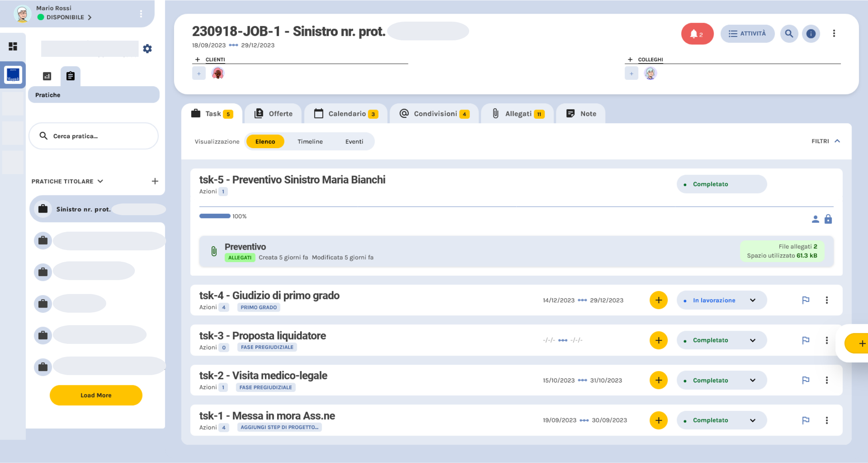The image size is (868, 463).
Task: Switch visualization to Eventi
Action: (x=354, y=141)
